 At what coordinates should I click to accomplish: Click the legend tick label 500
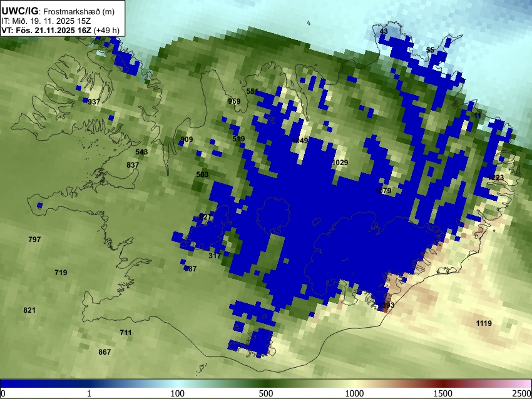pos(266,393)
